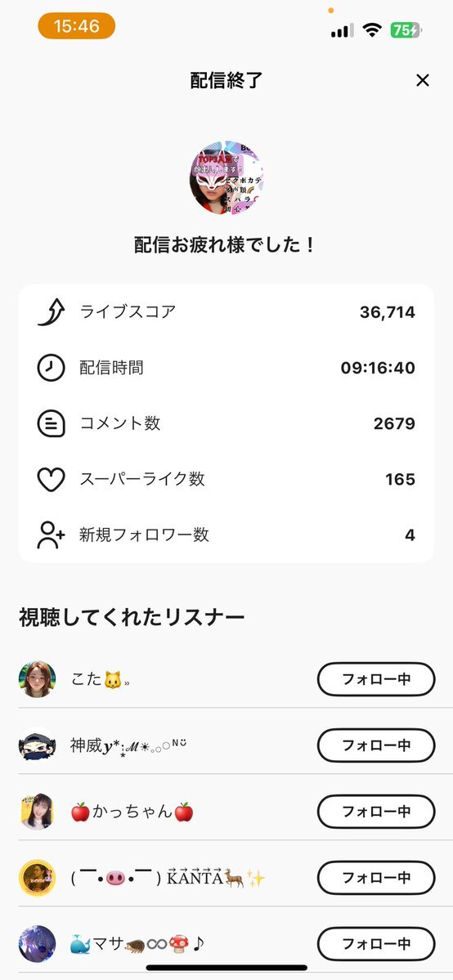Unfollow KANTA via the フォロー中 button
This screenshot has height=980, width=453.
pyautogui.click(x=376, y=878)
